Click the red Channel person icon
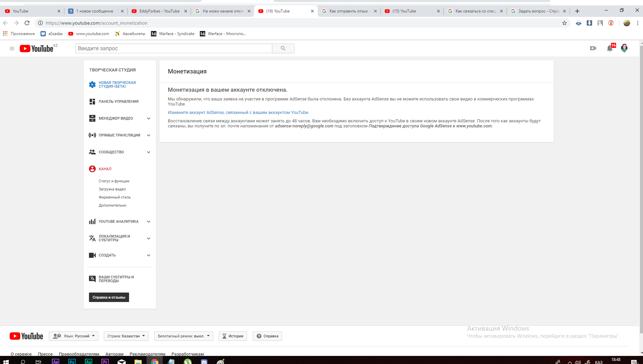Image resolution: width=643 pixels, height=364 pixels. click(92, 169)
